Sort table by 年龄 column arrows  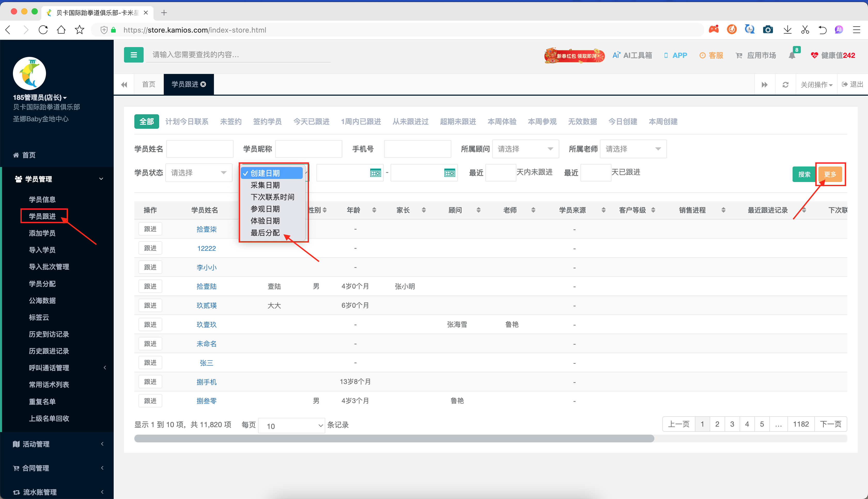(x=374, y=210)
